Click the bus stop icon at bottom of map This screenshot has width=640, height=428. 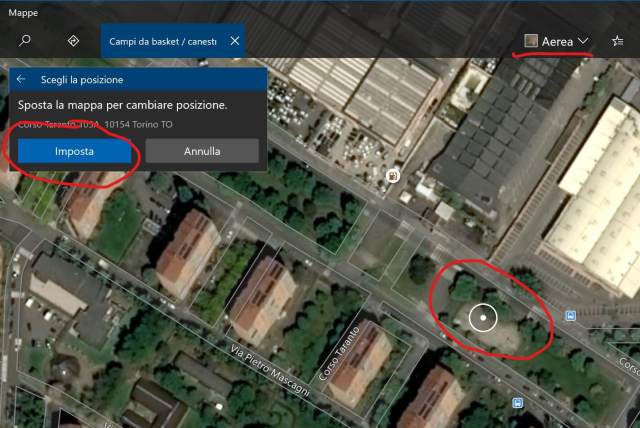click(x=517, y=403)
